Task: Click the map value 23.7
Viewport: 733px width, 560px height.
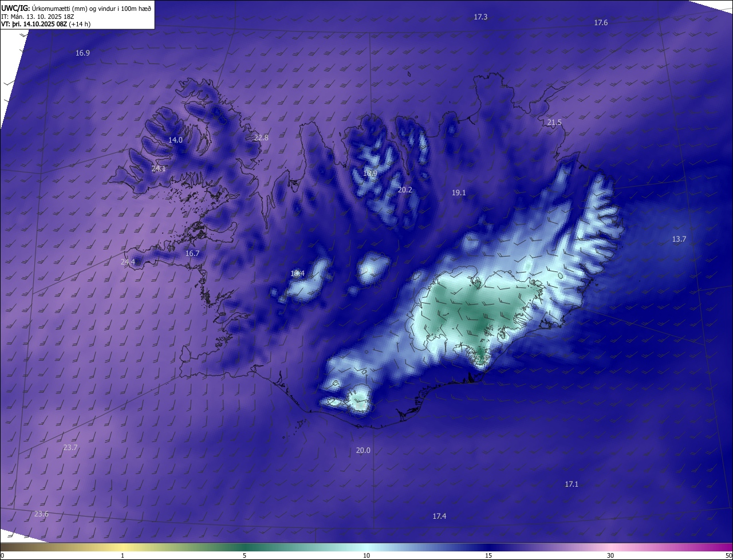Action: 70,448
